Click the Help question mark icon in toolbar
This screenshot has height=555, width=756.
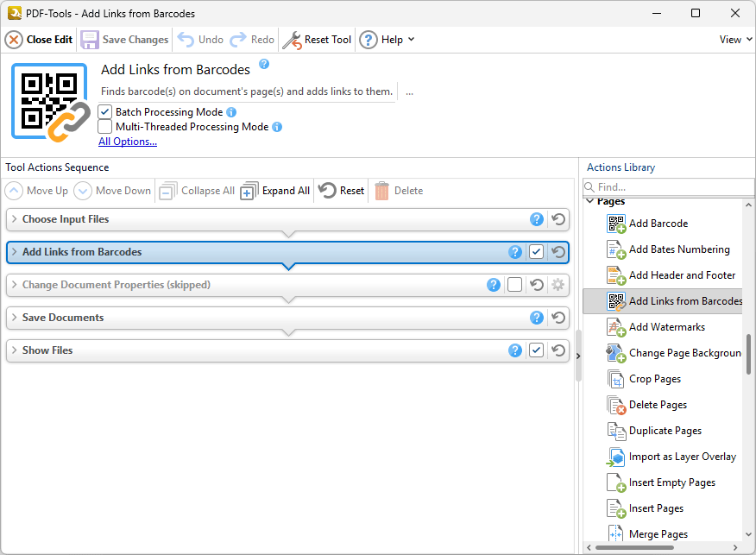pos(369,40)
